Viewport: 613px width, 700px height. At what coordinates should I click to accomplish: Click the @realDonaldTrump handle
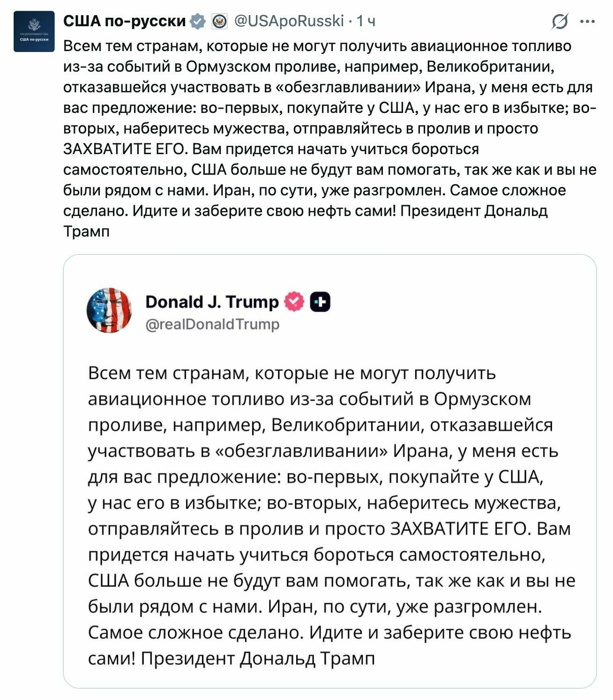(212, 324)
